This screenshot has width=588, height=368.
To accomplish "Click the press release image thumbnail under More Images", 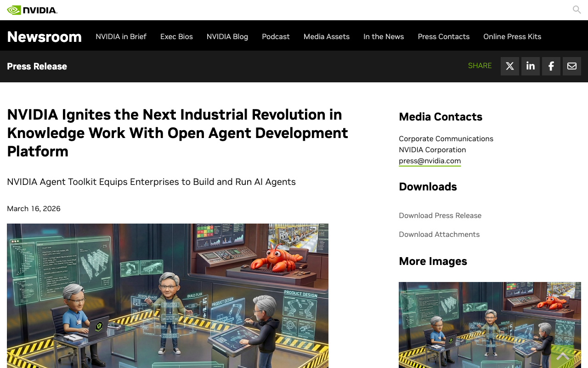I will tap(490, 325).
